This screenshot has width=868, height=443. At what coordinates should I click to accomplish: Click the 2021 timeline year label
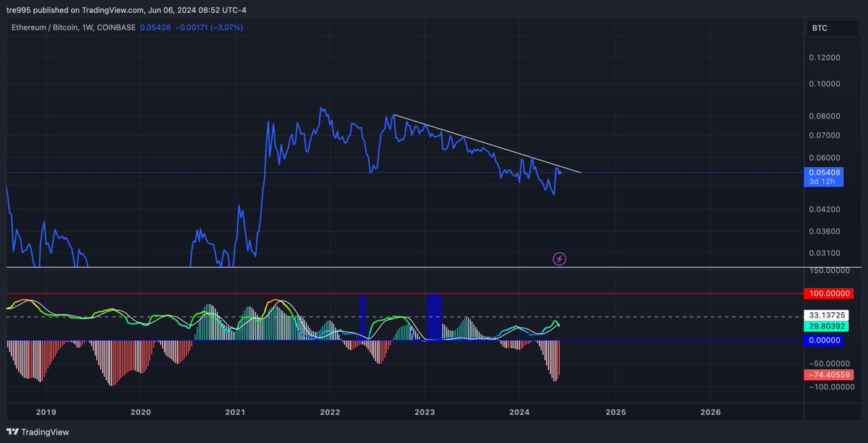[x=235, y=412]
